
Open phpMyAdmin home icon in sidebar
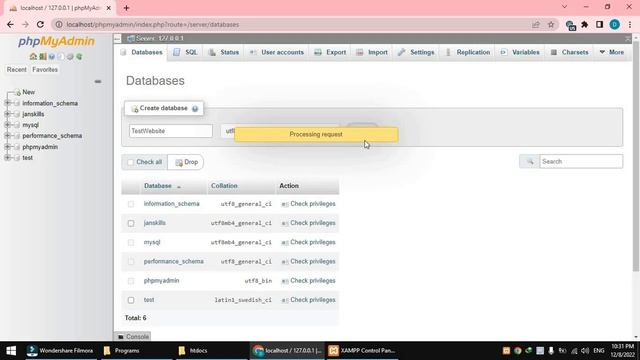point(33,56)
